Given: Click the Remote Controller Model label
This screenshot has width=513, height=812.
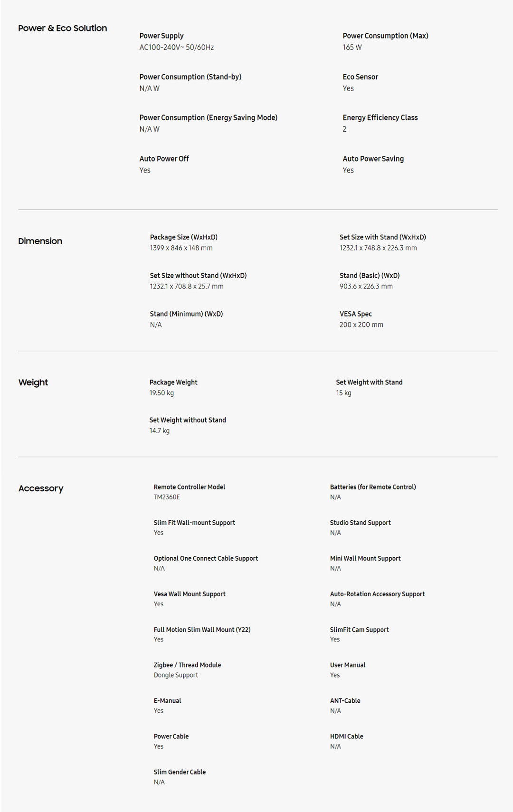Looking at the screenshot, I should pyautogui.click(x=189, y=487).
